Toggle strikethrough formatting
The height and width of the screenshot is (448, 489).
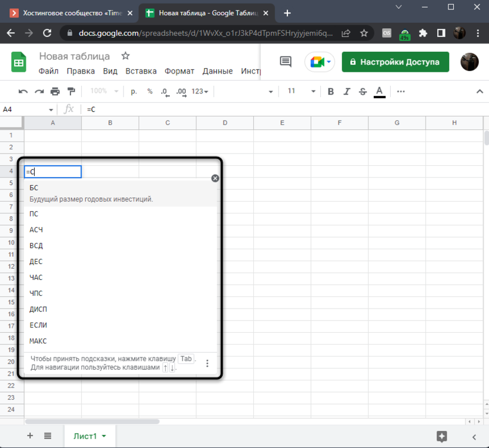(363, 92)
